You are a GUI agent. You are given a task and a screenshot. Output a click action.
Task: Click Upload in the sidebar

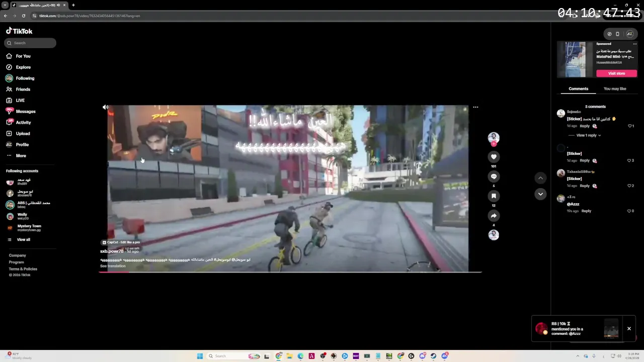coord(18,133)
